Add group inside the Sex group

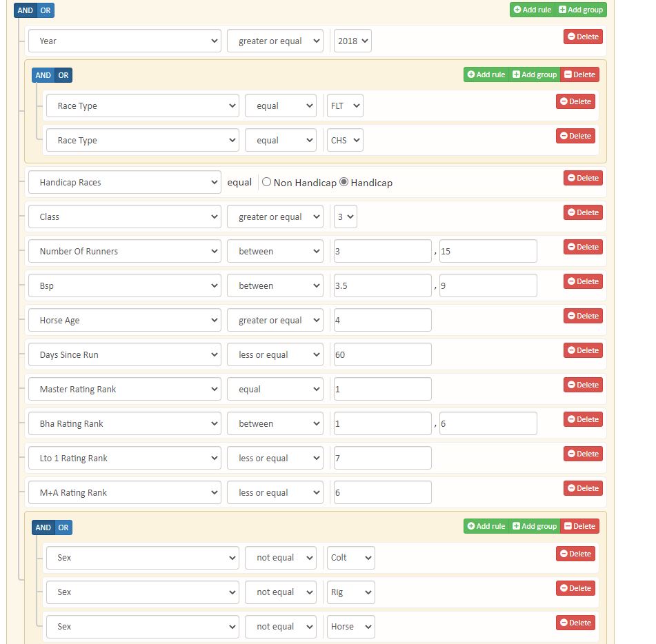tap(535, 526)
